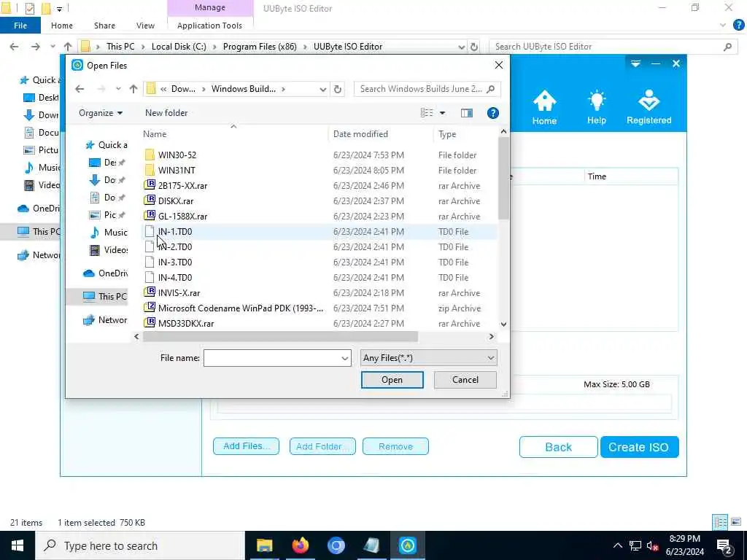Go up one folder in Open Files dialog

pyautogui.click(x=133, y=88)
